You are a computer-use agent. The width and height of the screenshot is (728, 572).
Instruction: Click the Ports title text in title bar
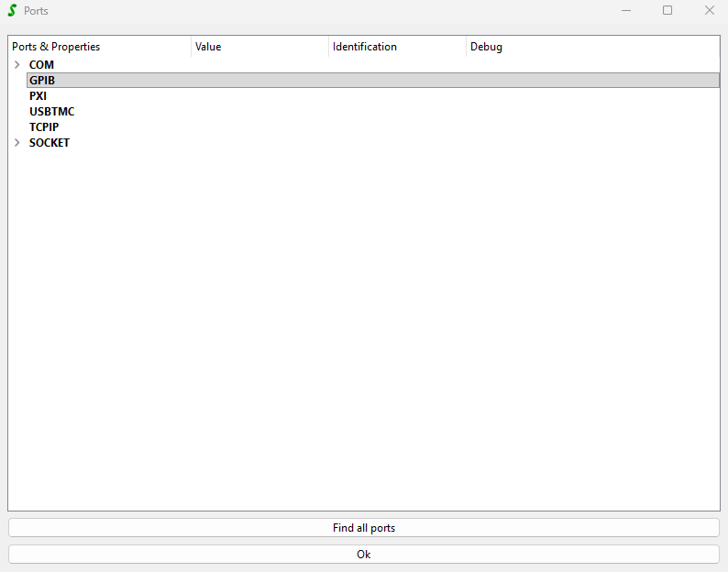[x=37, y=11]
